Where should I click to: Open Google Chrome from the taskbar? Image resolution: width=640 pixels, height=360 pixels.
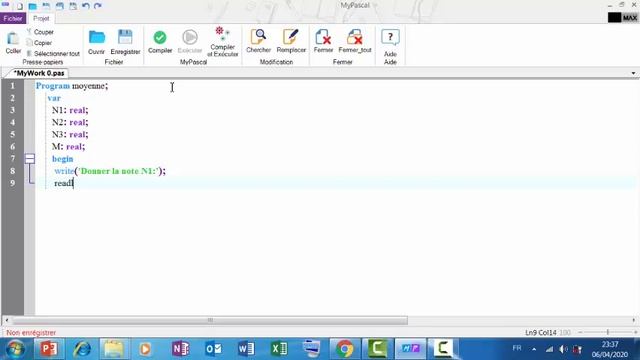[x=344, y=349]
